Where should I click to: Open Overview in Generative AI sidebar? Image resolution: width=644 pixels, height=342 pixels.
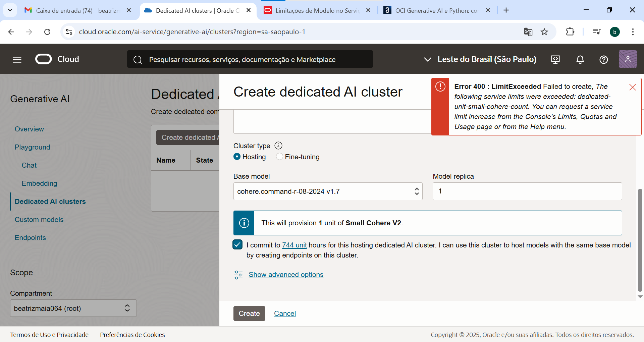tap(29, 129)
